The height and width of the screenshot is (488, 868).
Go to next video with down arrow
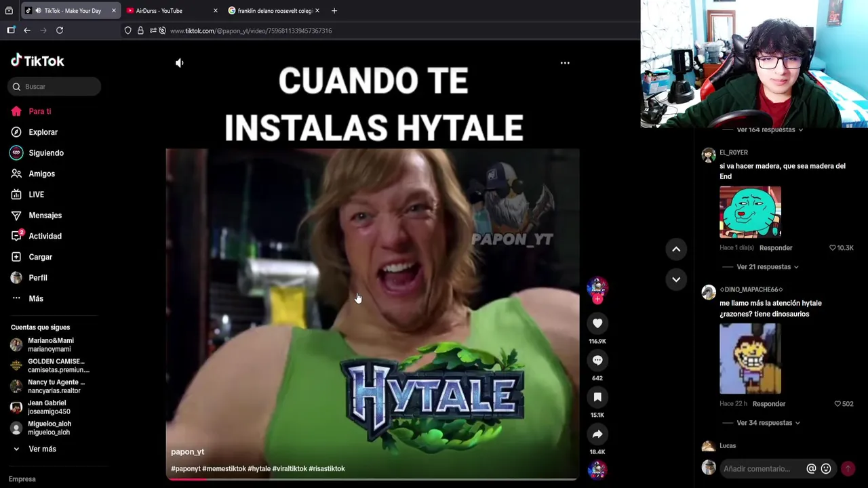(676, 279)
